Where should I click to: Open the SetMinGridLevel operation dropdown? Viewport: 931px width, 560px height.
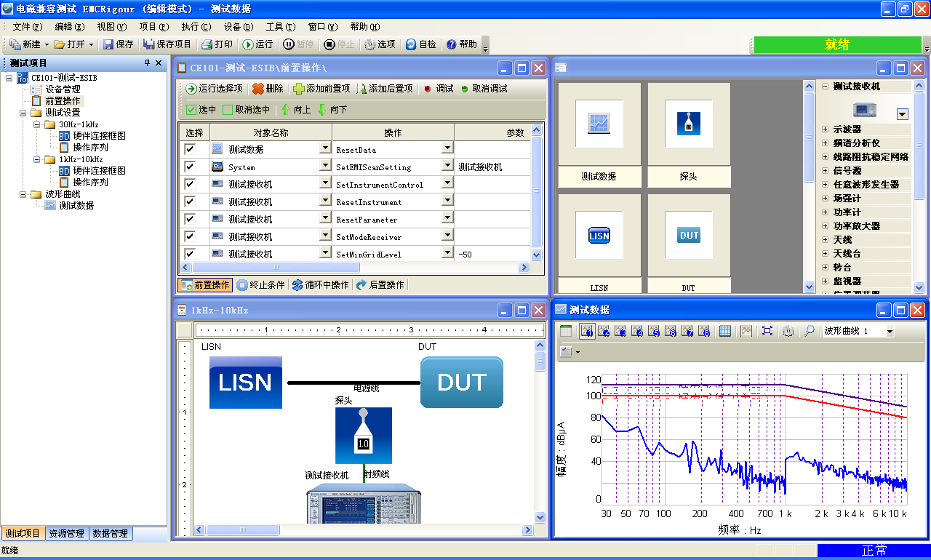coord(447,253)
